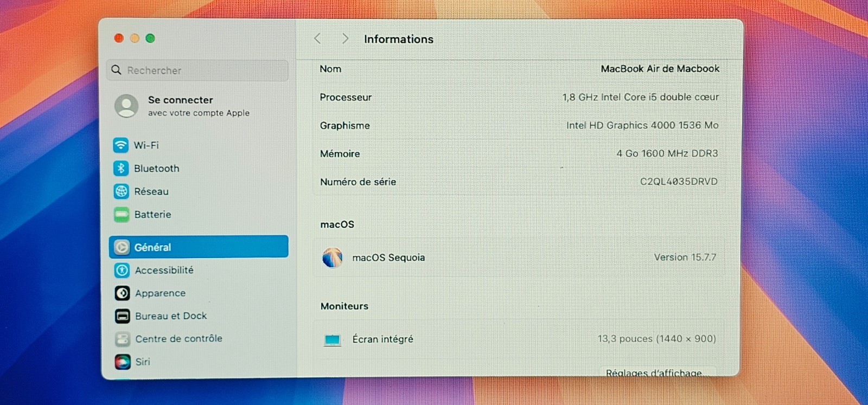Click Se connecter avec votre compte Apple
This screenshot has width=868, height=405.
(199, 106)
